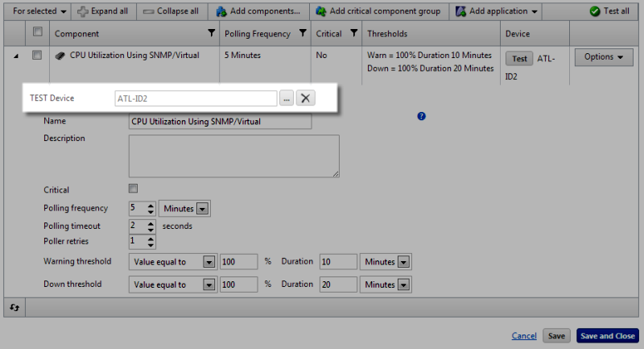Increase poller retries with up arrow
The image size is (644, 349).
click(x=151, y=239)
